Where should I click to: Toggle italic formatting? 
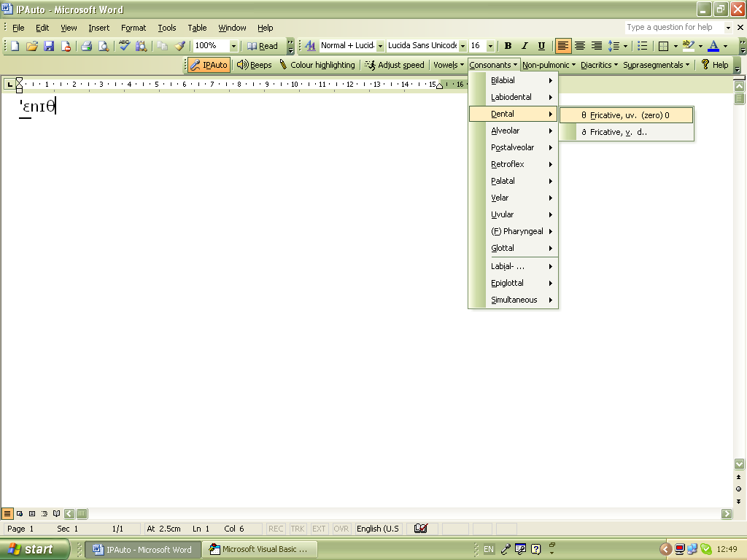pyautogui.click(x=525, y=46)
